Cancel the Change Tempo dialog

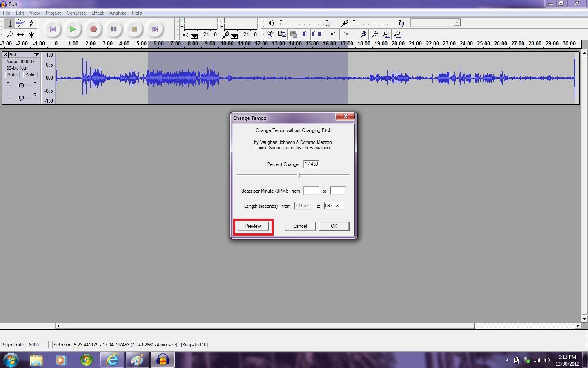300,226
